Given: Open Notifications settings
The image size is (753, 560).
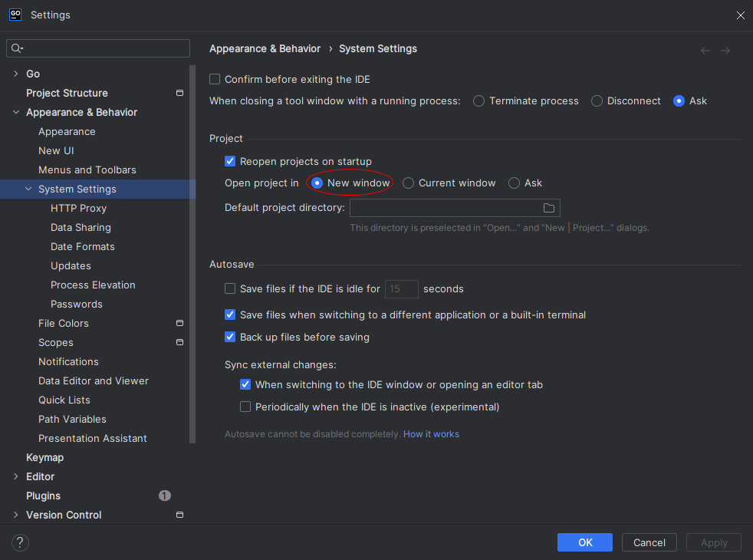Looking at the screenshot, I should (68, 361).
